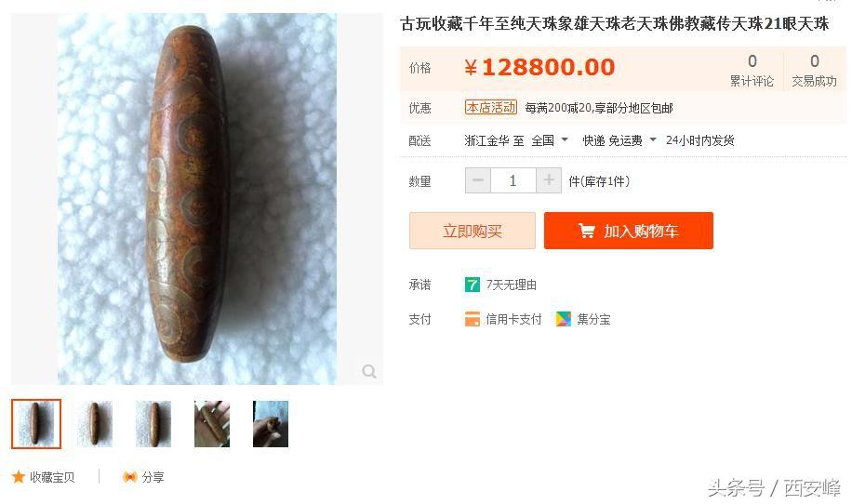Open the 快递 免运费 shipping dropdown

coord(619,140)
